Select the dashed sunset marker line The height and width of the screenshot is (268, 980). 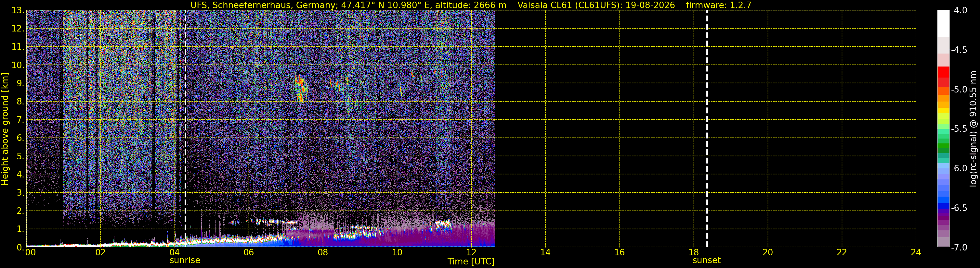707,129
